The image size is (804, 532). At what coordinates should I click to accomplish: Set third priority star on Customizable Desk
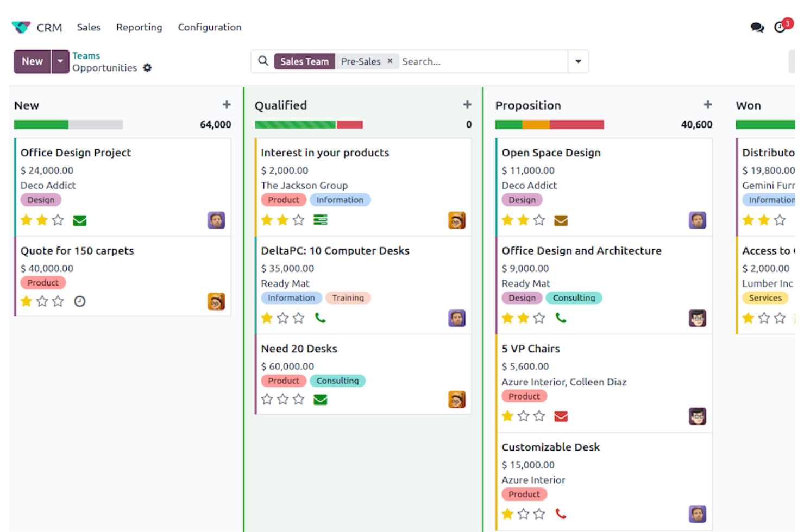539,514
